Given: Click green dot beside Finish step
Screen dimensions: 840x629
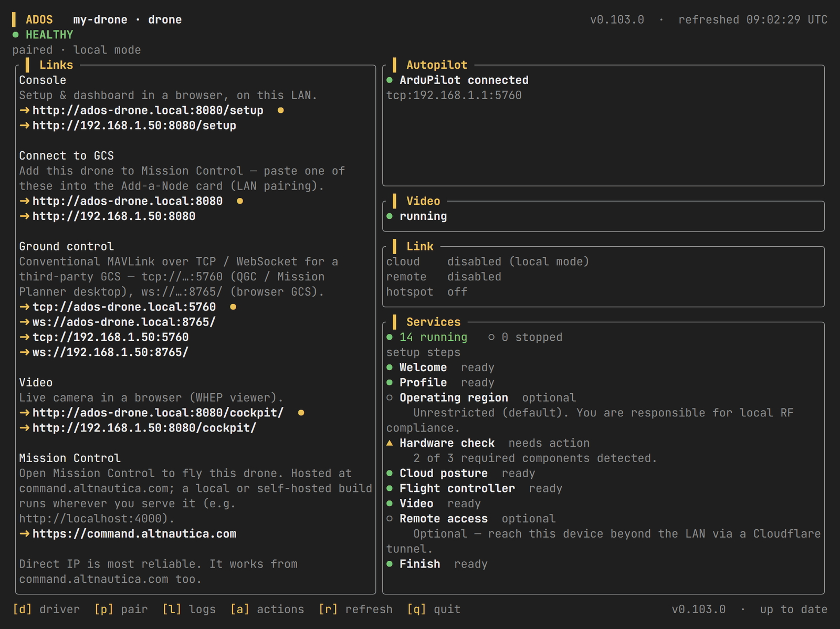Looking at the screenshot, I should [x=390, y=564].
